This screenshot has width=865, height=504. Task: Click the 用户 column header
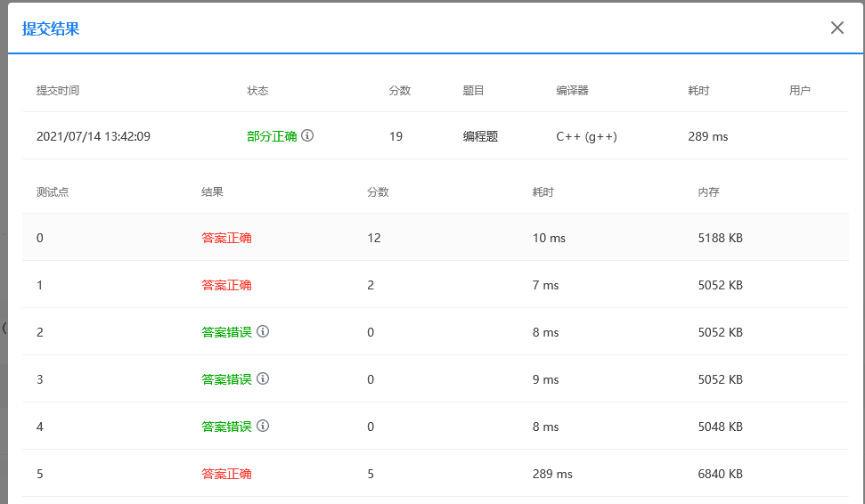[x=800, y=91]
